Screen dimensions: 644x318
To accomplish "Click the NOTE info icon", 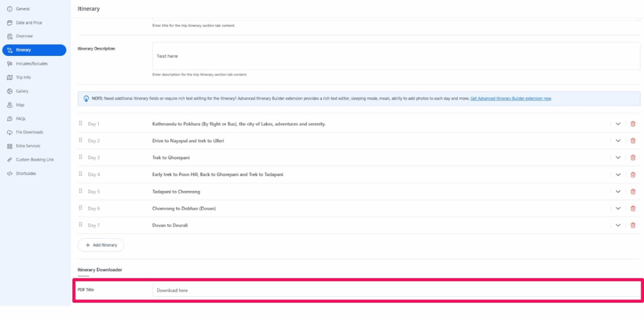I will click(86, 99).
